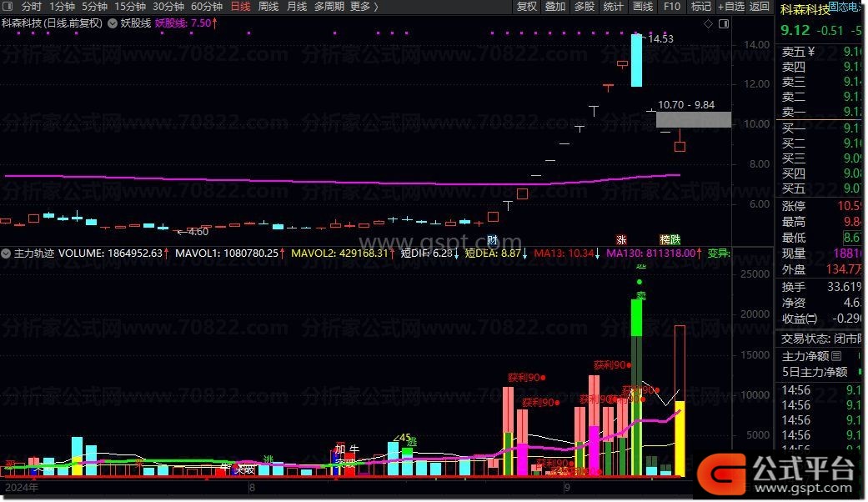Click the gray price gap rectangle
This screenshot has height=502, width=868.
pyautogui.click(x=694, y=119)
